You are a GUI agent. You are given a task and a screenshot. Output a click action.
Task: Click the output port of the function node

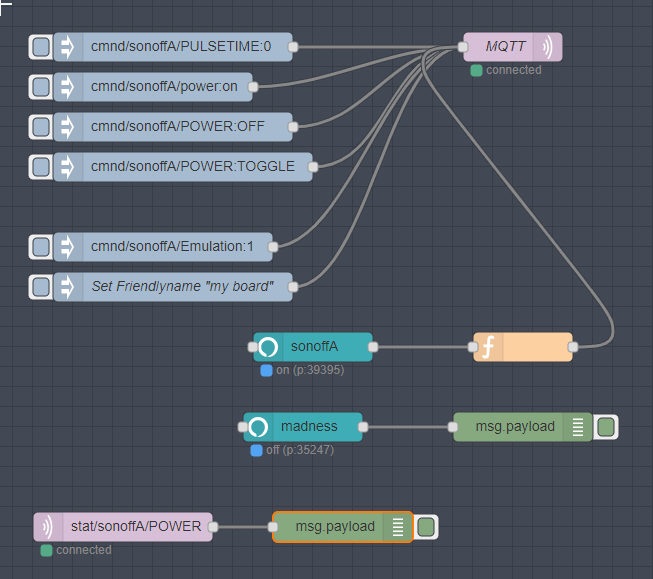[x=572, y=347]
